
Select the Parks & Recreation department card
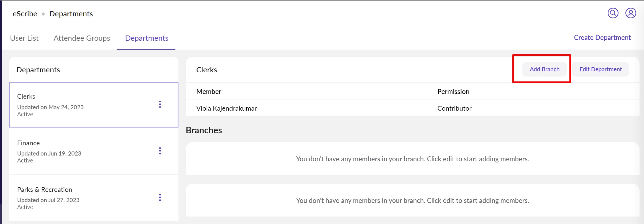(83, 198)
